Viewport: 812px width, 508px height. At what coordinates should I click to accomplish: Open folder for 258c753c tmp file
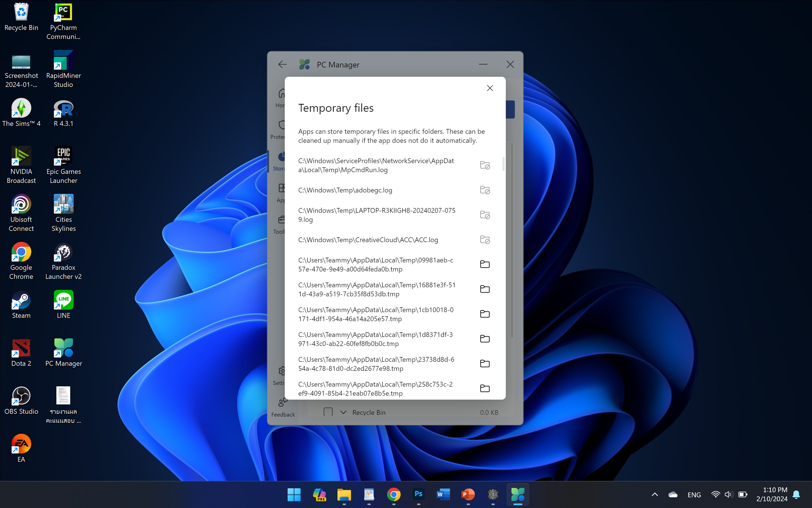tap(485, 389)
